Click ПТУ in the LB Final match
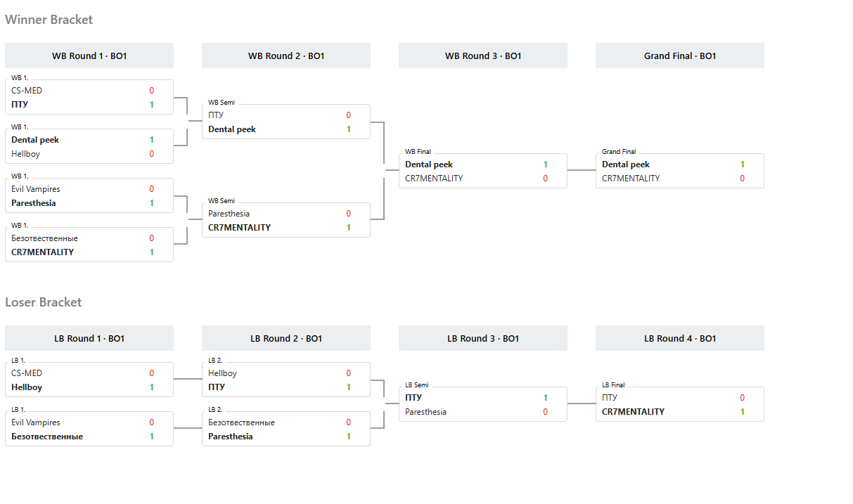This screenshot has height=504, width=853. (x=610, y=398)
